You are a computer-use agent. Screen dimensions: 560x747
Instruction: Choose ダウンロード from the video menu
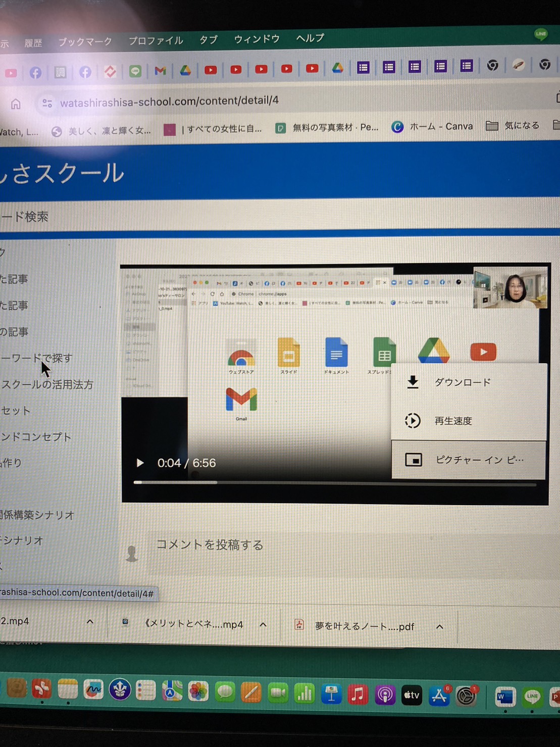469,382
